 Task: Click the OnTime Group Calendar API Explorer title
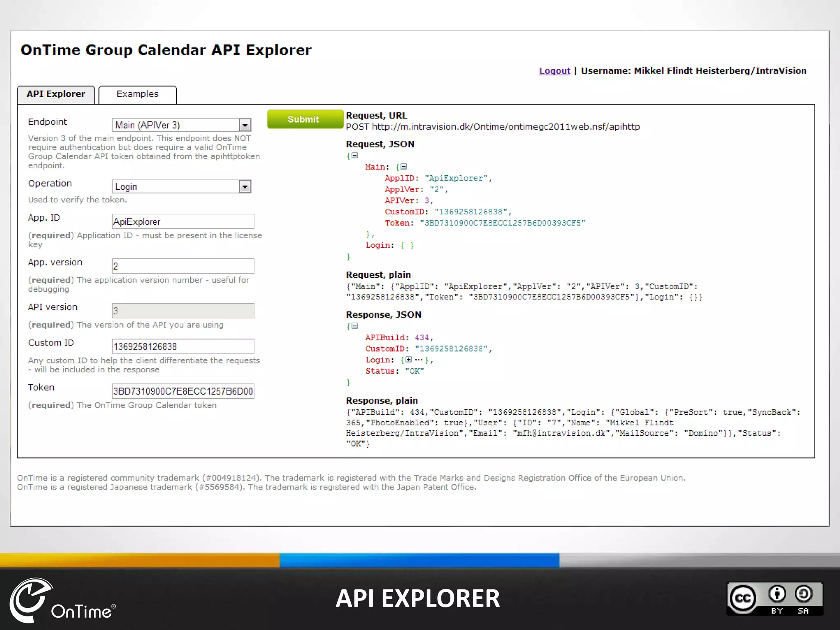coord(166,50)
